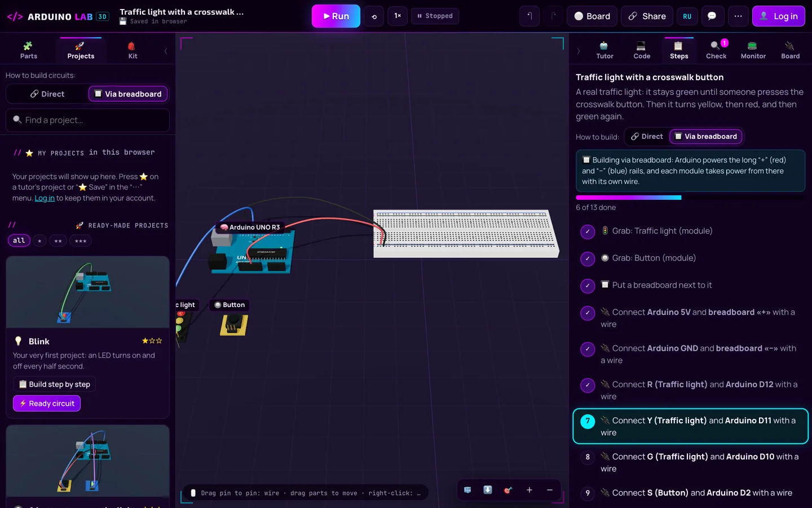The image size is (812, 508).
Task: Filter projects by one-star difficulty
Action: [39, 241]
